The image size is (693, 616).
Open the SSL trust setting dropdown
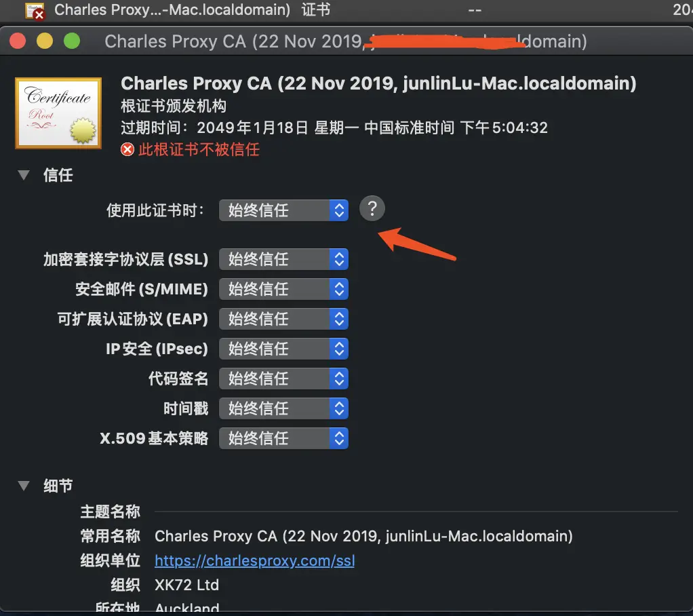tap(283, 259)
